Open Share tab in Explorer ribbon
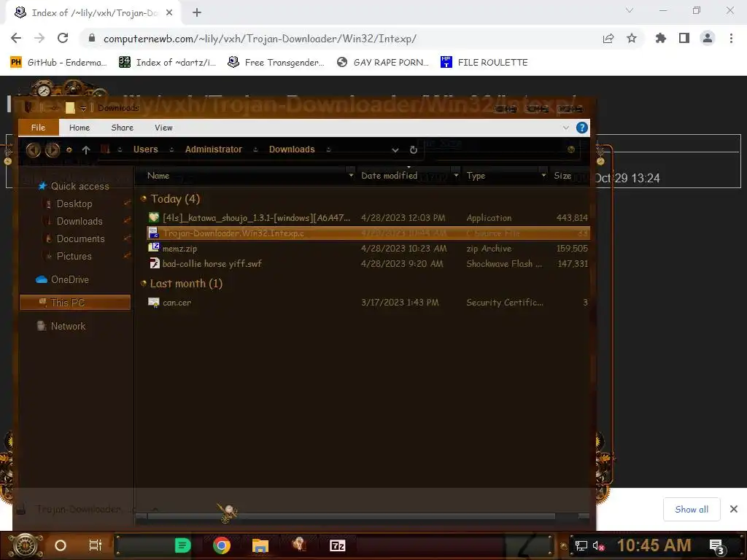This screenshot has height=560, width=747. (122, 128)
